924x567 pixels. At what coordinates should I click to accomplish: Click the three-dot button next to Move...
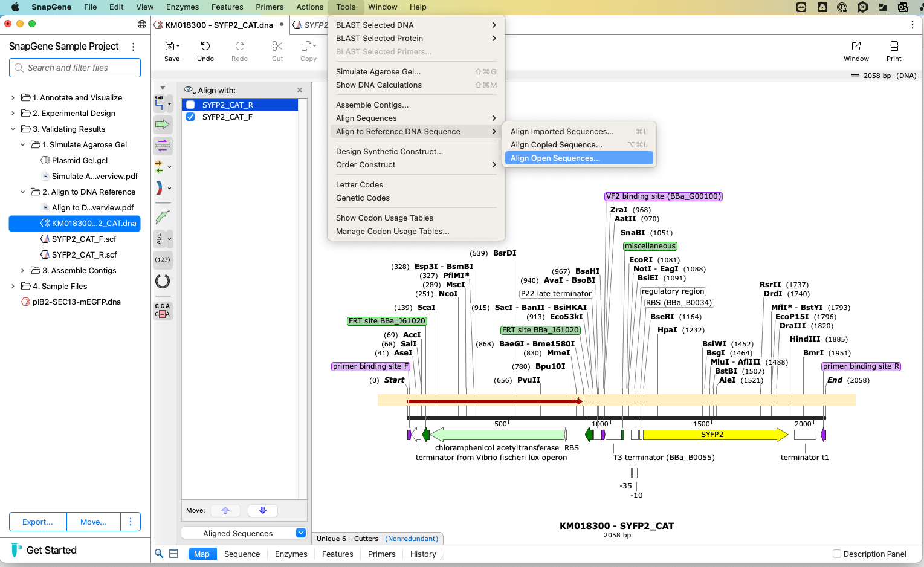tap(131, 522)
